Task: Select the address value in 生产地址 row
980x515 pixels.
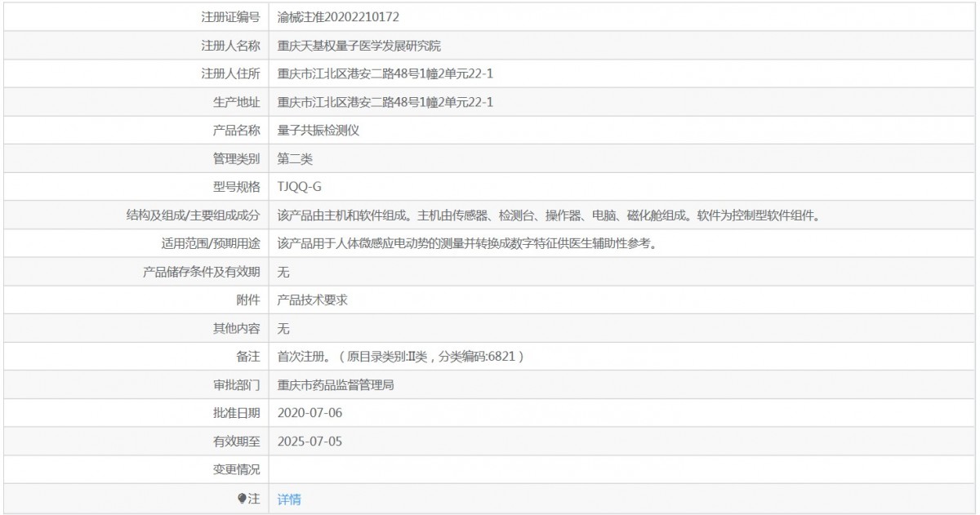Action: [x=385, y=102]
